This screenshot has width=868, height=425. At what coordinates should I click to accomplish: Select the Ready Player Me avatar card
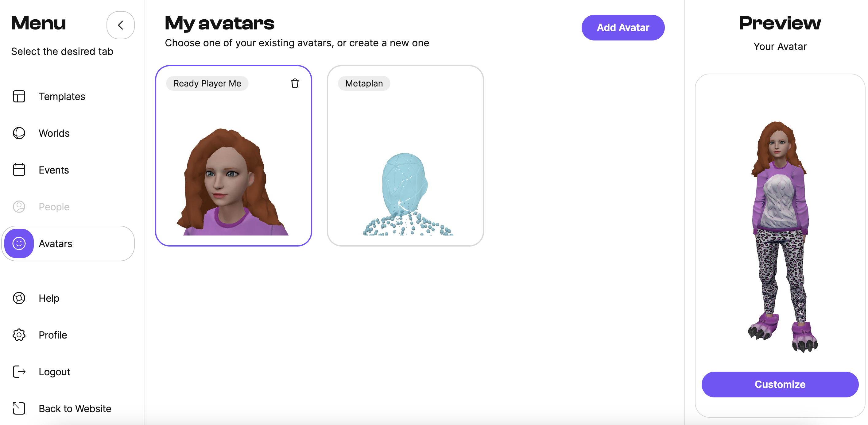[233, 168]
